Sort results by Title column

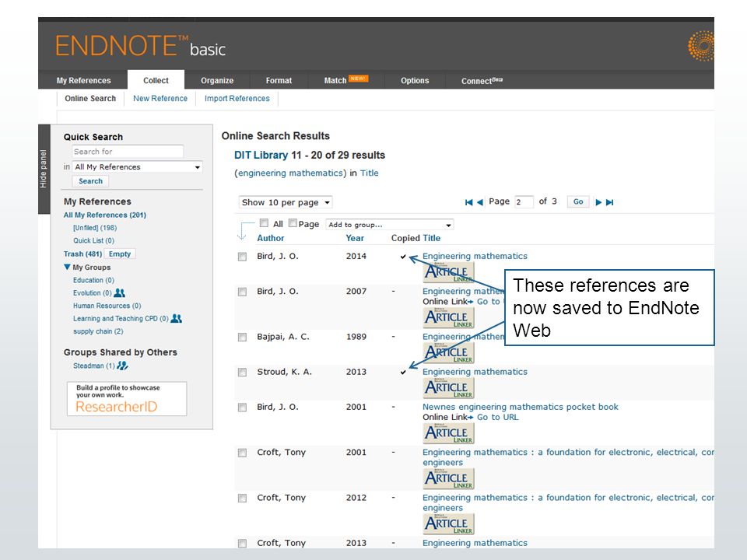pyautogui.click(x=432, y=238)
